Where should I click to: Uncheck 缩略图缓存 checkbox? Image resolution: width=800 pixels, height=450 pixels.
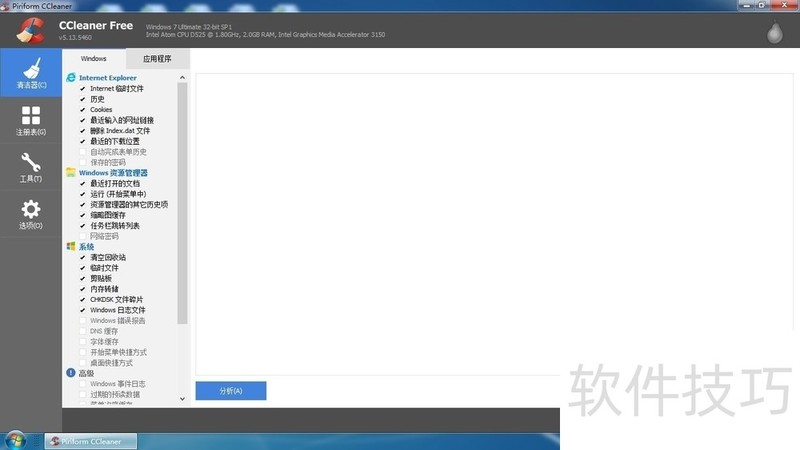tap(83, 215)
